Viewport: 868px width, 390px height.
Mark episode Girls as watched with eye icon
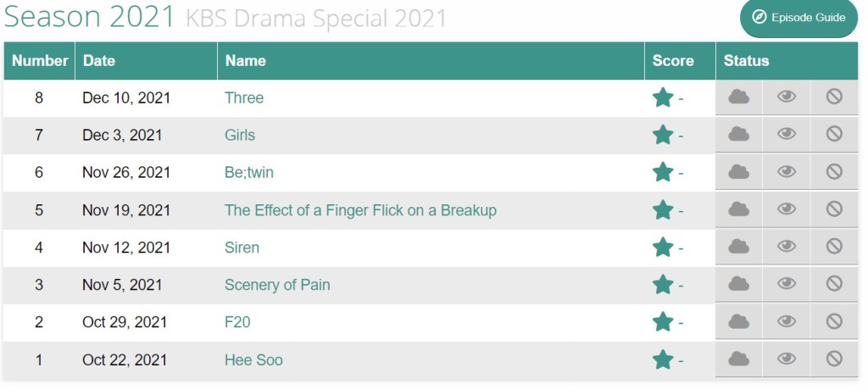(787, 135)
